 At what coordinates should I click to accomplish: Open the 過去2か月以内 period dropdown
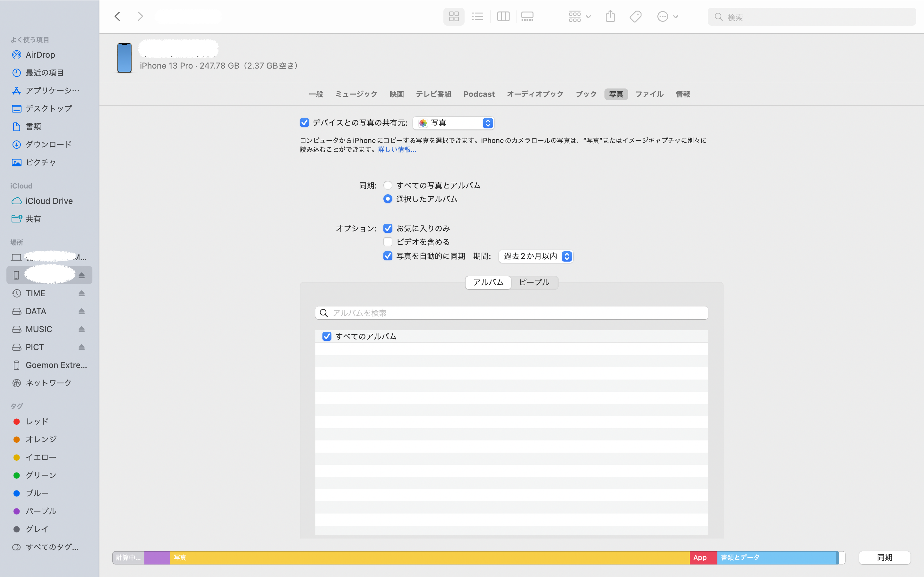pos(536,256)
